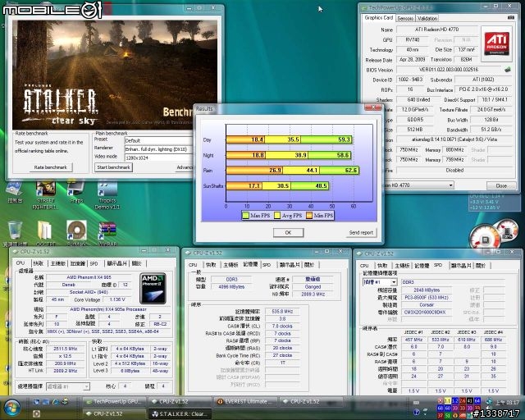Open the folder icon next to Recycle Bin
Screen dimensions: 525x420
45,232
